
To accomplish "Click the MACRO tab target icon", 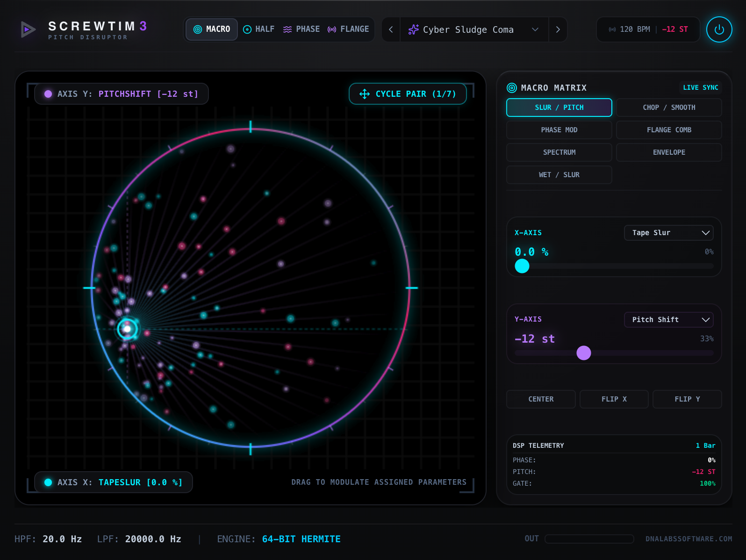I will click(198, 29).
